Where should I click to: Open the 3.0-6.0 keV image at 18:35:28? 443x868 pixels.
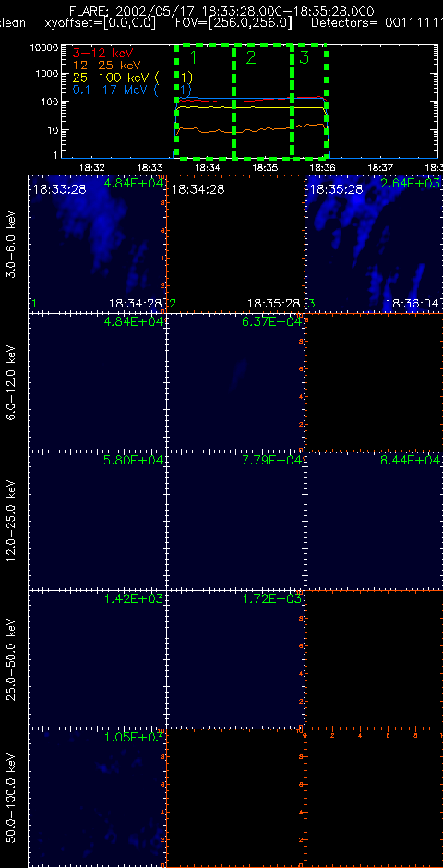[373, 244]
